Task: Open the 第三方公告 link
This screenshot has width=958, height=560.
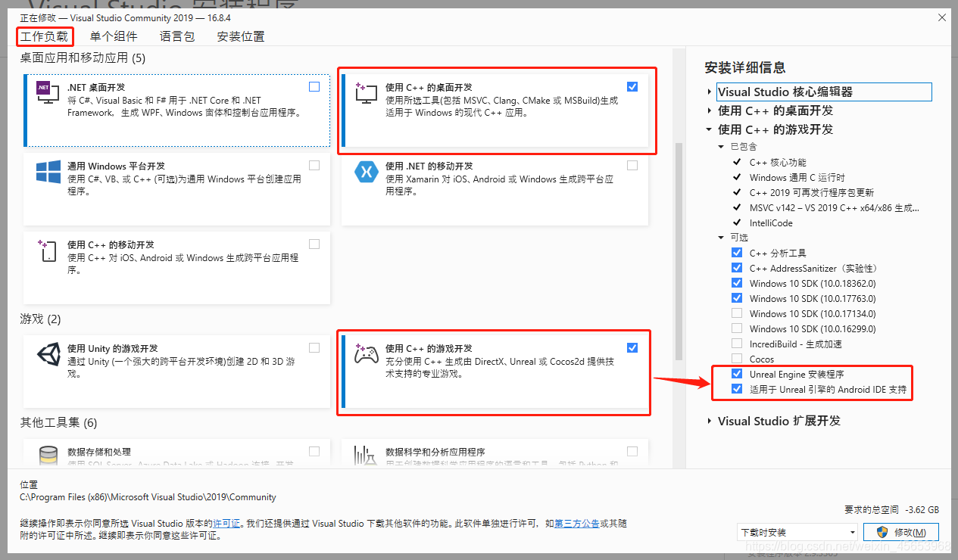Action: (576, 523)
